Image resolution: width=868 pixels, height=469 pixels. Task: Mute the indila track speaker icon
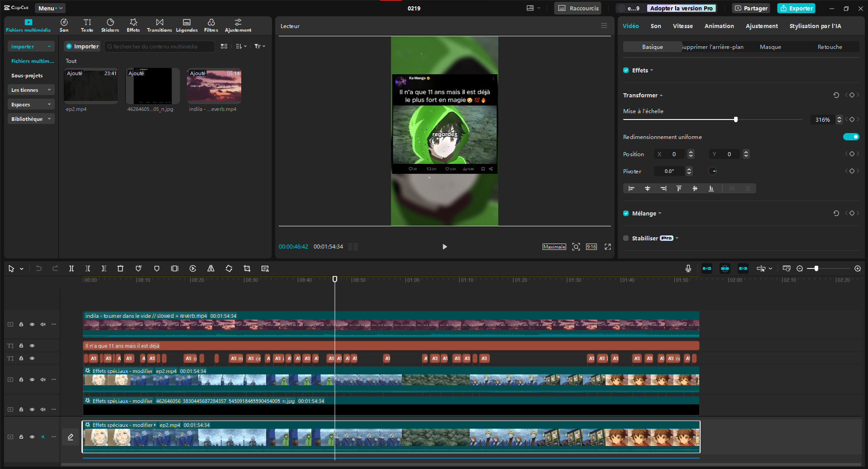pos(43,324)
